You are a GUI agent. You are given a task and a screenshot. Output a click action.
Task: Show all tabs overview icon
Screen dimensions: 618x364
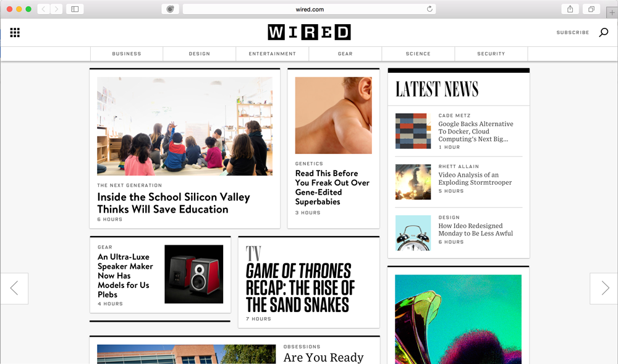click(x=591, y=9)
